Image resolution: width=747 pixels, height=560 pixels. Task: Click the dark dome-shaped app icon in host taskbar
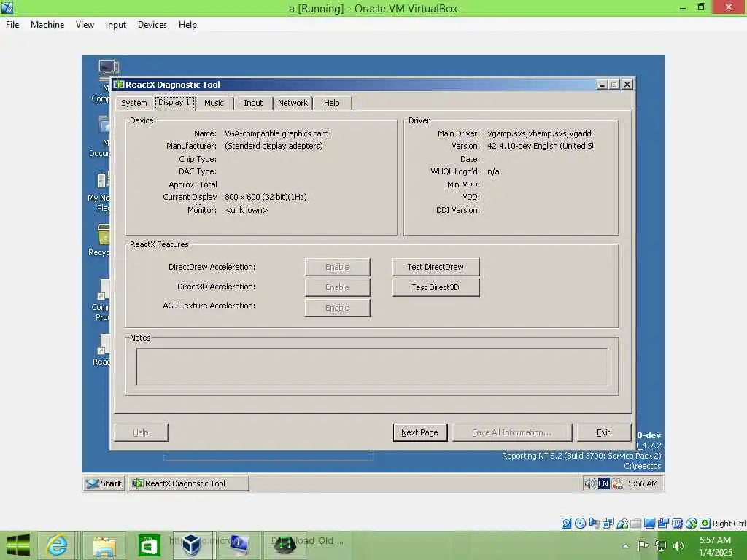(285, 545)
